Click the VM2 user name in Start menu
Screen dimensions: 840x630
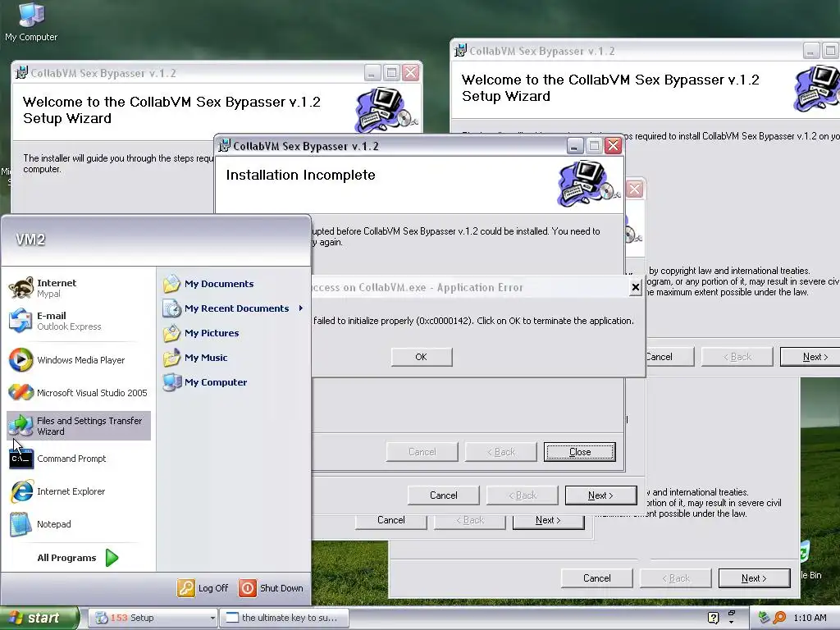coord(30,240)
